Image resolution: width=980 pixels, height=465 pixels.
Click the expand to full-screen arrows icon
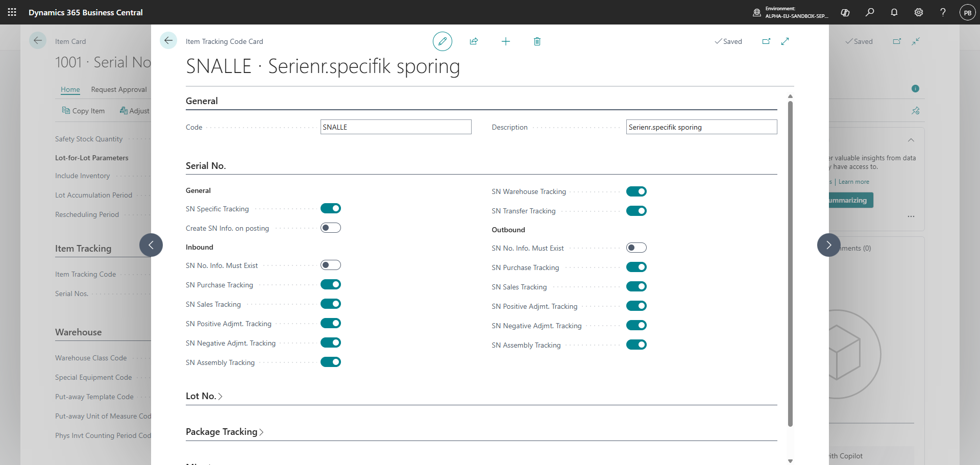785,41
